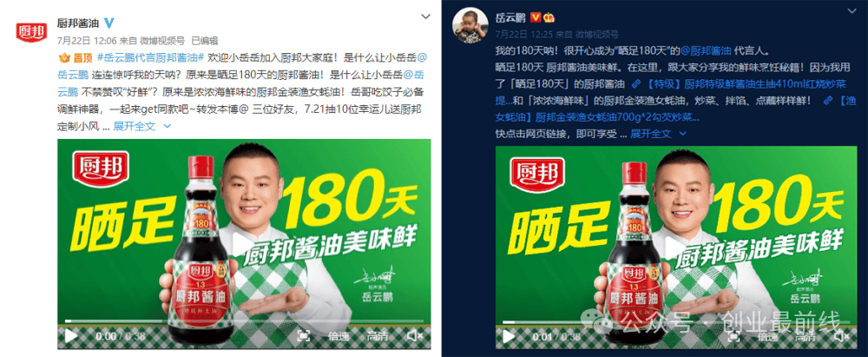
Task: Change the left video's speed via 倍速
Action: coord(337,336)
